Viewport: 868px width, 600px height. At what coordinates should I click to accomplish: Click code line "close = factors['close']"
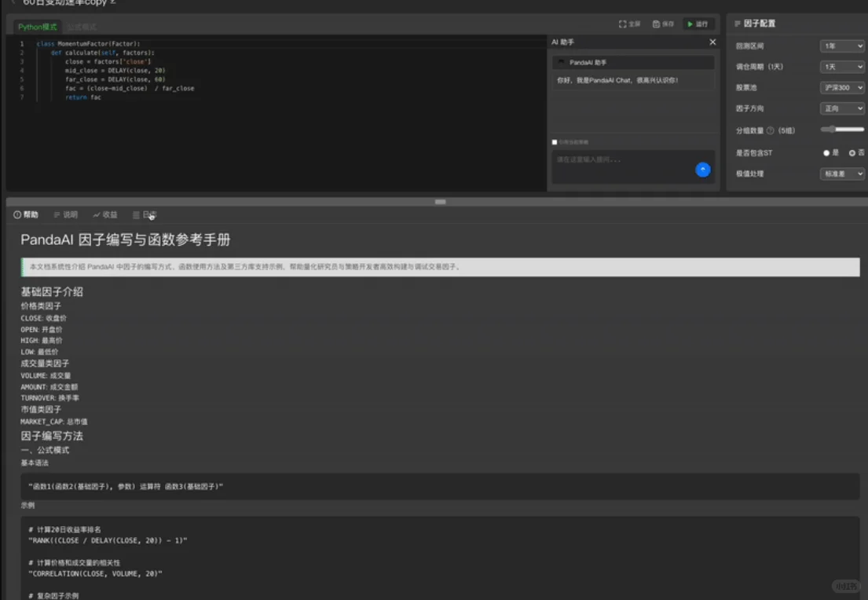[x=108, y=61]
